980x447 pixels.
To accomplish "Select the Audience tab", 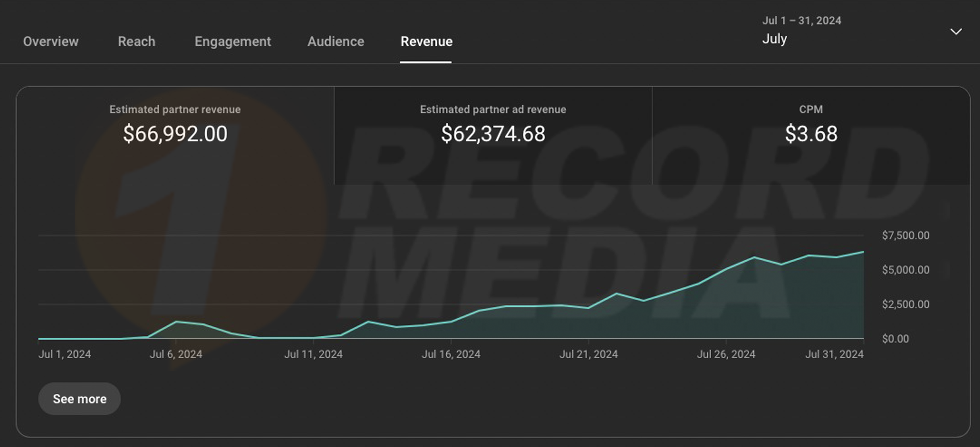I will click(336, 41).
